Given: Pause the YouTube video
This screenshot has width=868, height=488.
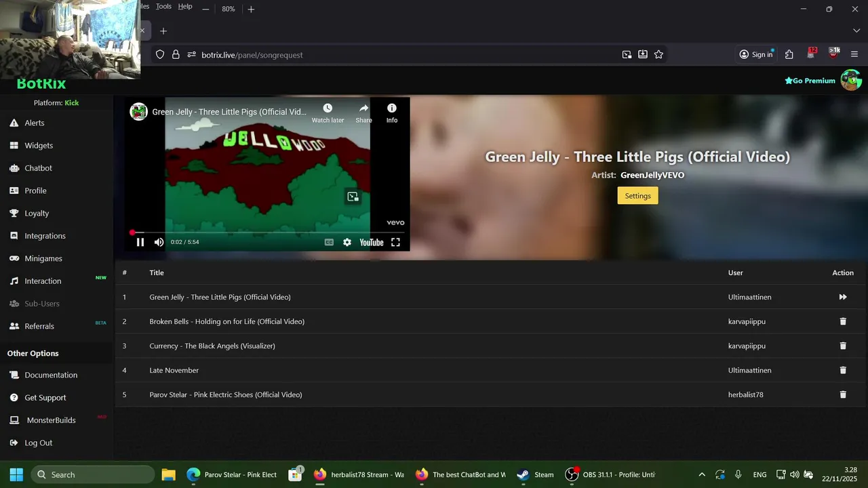Looking at the screenshot, I should [140, 242].
